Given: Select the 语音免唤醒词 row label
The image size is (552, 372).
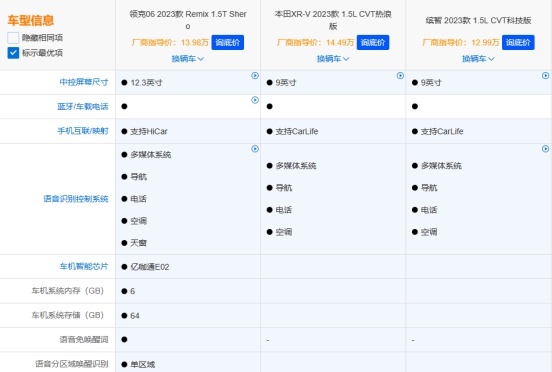Looking at the screenshot, I should click(84, 339).
